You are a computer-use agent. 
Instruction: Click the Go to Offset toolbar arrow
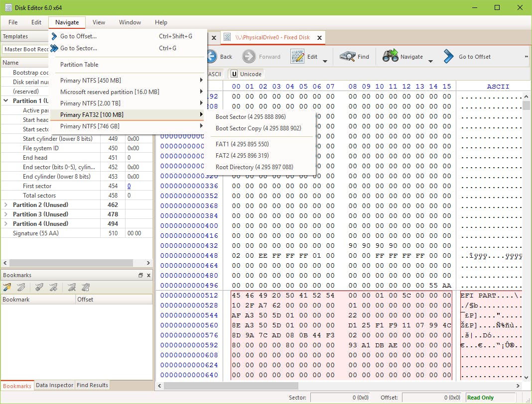448,57
